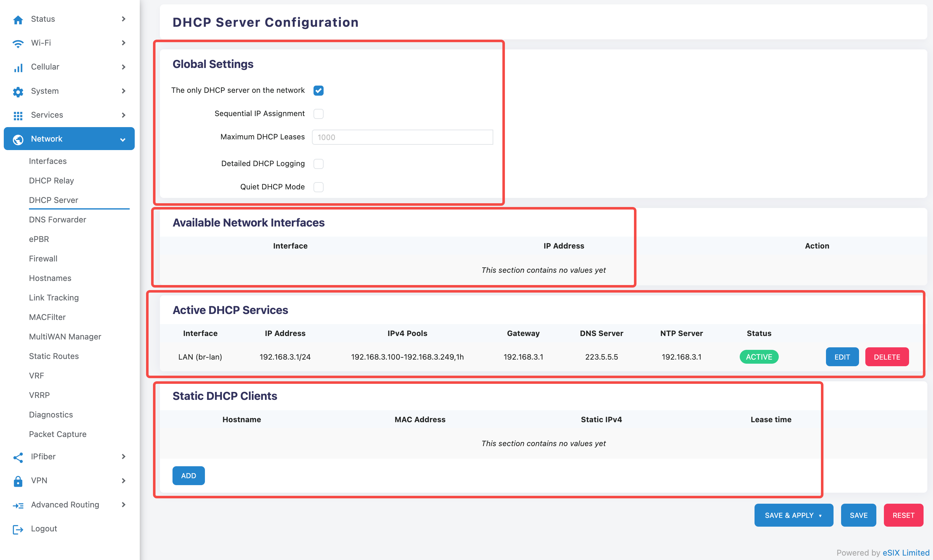Toggle Quiet DHCP Mode checkbox
Viewport: 933px width, 560px height.
(x=318, y=187)
